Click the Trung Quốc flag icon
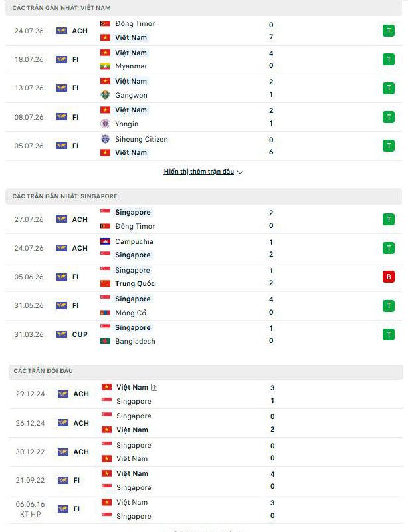The height and width of the screenshot is (532, 408). tap(105, 283)
